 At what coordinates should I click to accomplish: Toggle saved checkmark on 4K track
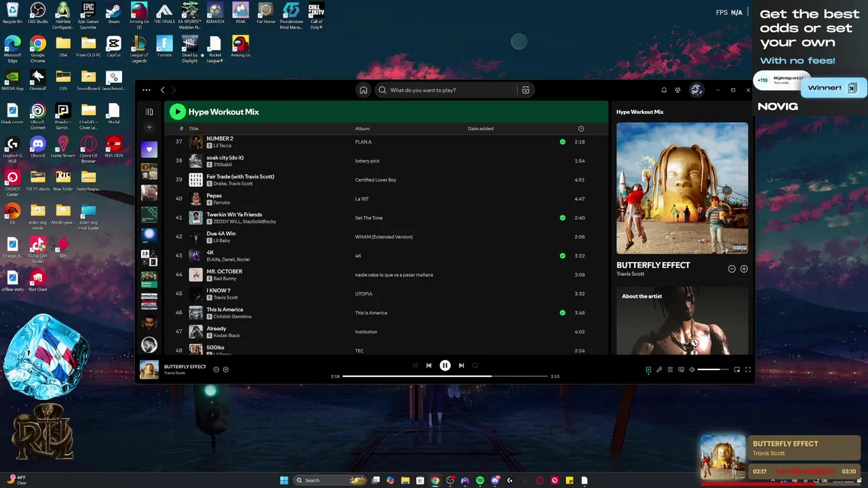coord(562,256)
